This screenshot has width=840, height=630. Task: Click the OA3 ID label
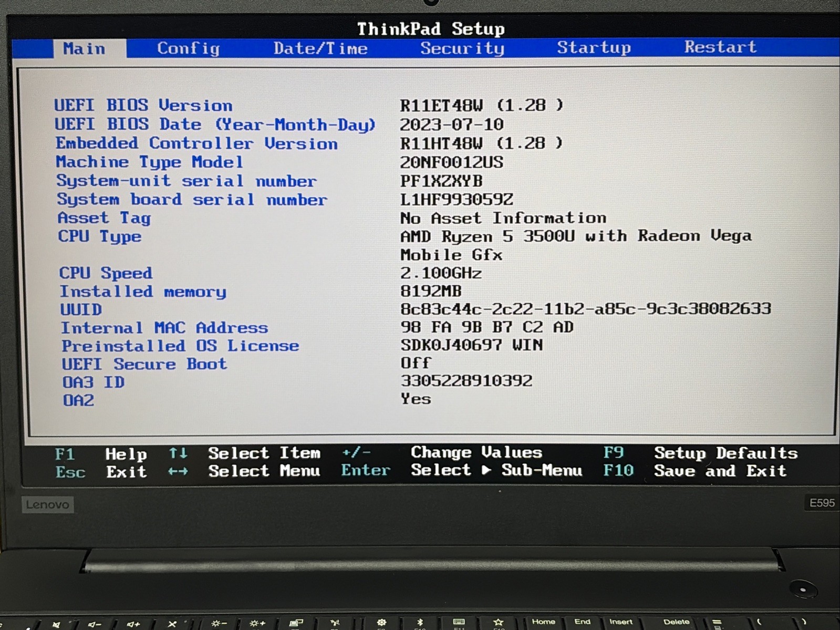coord(94,382)
